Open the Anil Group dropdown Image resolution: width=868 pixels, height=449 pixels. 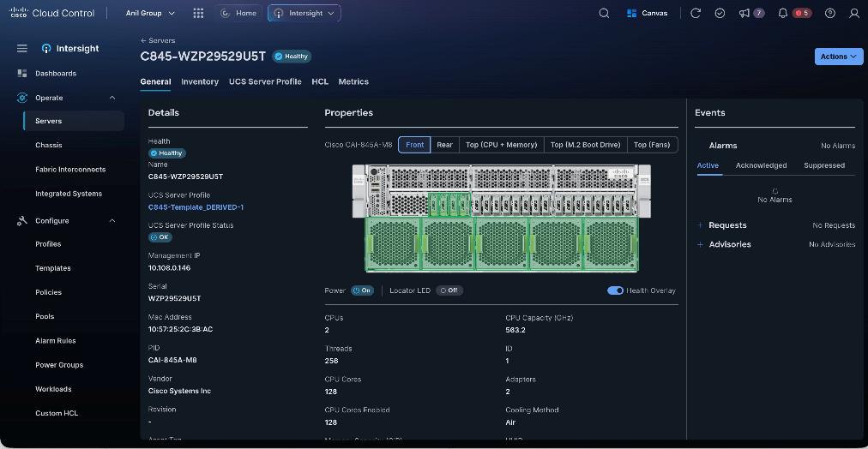point(150,13)
